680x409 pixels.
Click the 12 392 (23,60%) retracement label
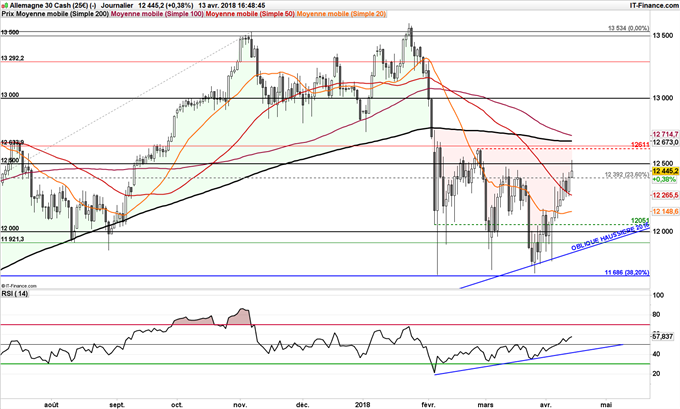(x=627, y=175)
